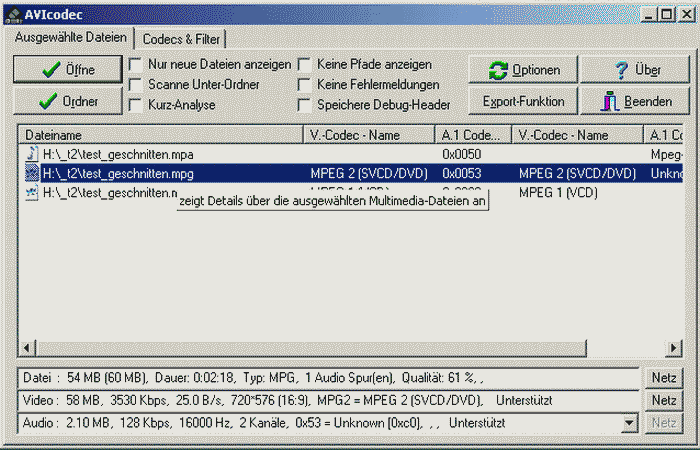
Task: Click the icon of the third file row
Action: [x=32, y=192]
